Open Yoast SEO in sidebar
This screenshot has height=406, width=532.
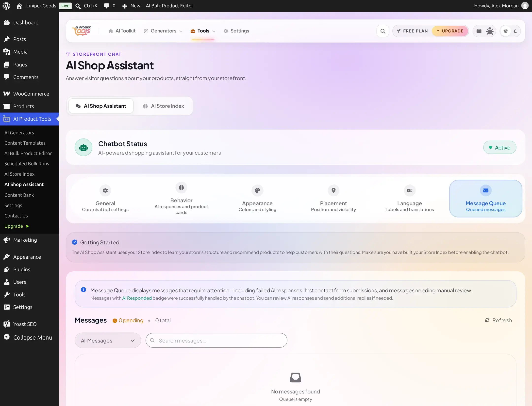click(30, 324)
